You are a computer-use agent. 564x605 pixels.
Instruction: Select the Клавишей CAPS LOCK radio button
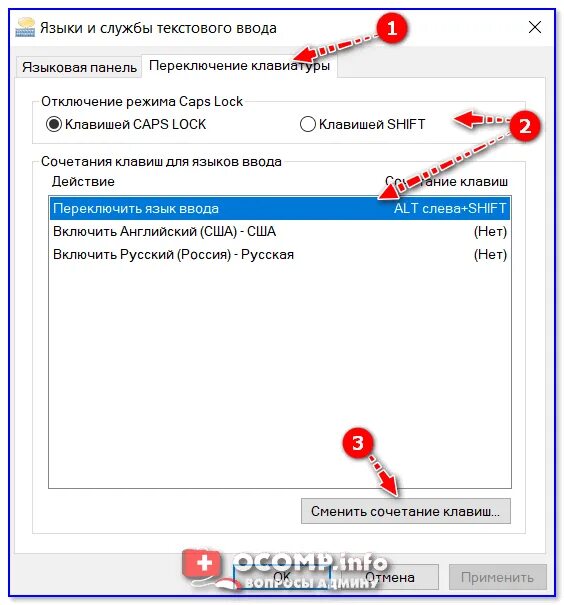[126, 124]
